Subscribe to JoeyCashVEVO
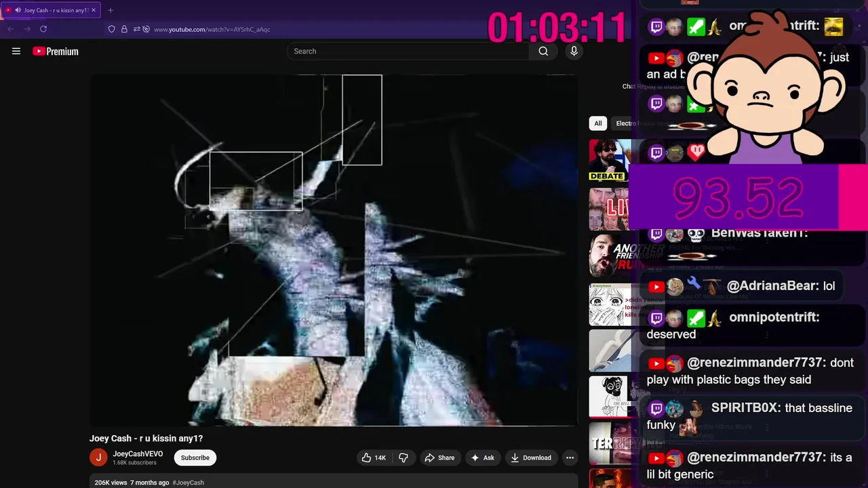Screen dimensions: 868x488 195,457
